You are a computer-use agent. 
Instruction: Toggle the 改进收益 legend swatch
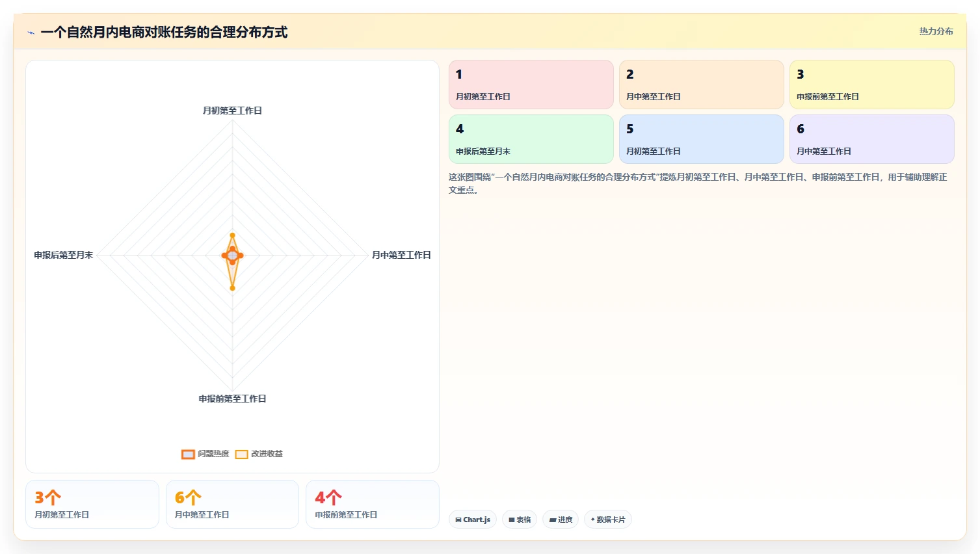(241, 454)
